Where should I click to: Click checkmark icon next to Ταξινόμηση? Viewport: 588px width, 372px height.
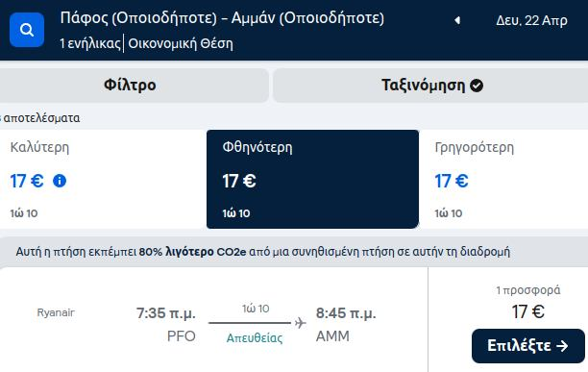[x=477, y=86]
